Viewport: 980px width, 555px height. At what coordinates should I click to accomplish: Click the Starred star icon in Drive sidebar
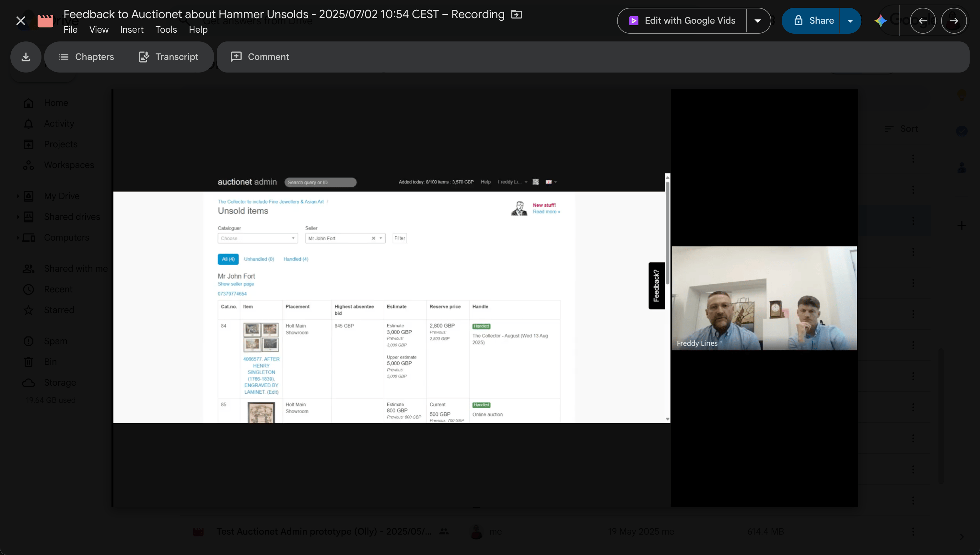click(x=29, y=310)
